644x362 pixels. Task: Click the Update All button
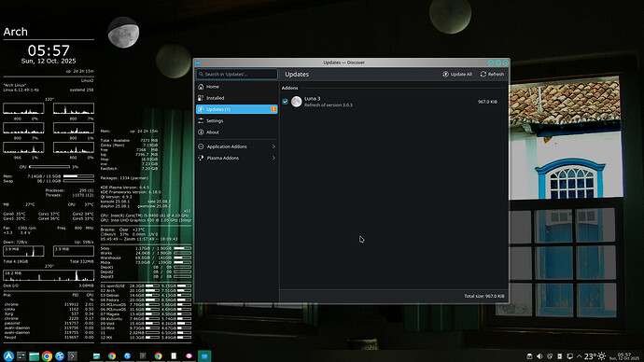pyautogui.click(x=457, y=75)
